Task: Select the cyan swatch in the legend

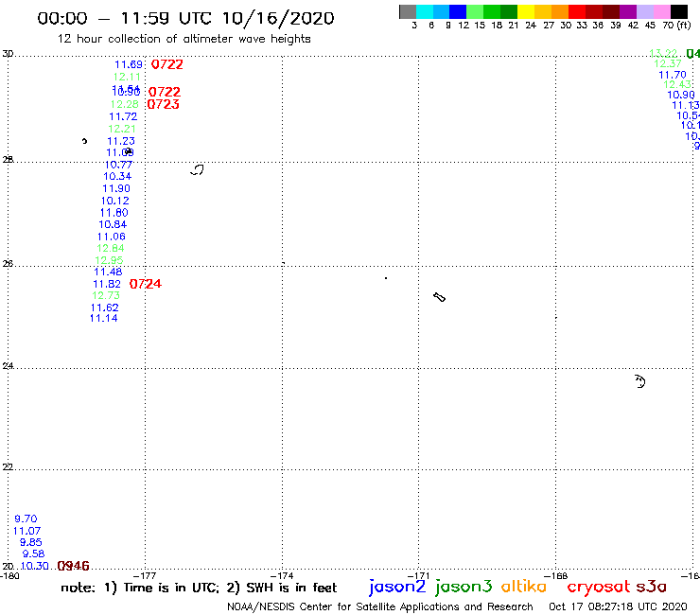Action: 424,12
